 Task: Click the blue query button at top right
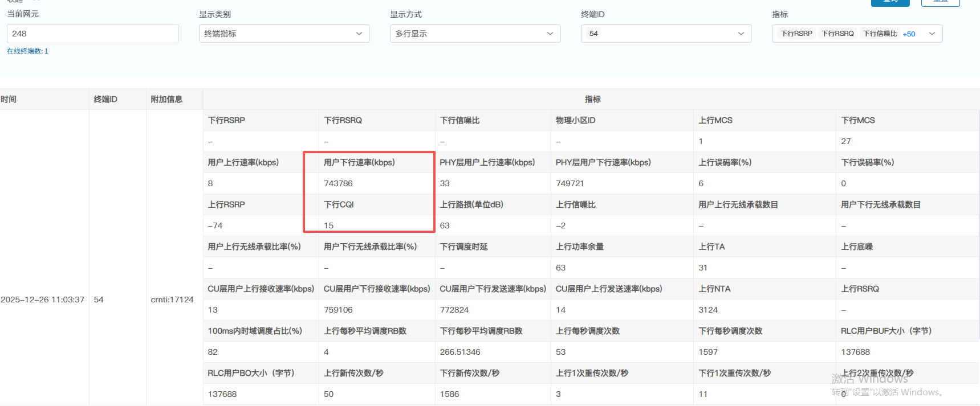pos(890,2)
